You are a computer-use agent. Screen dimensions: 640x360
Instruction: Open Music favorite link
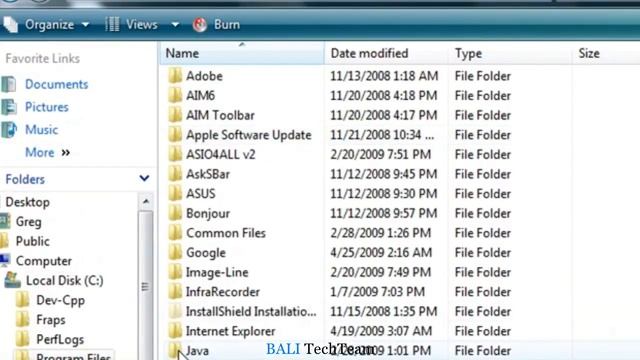42,130
